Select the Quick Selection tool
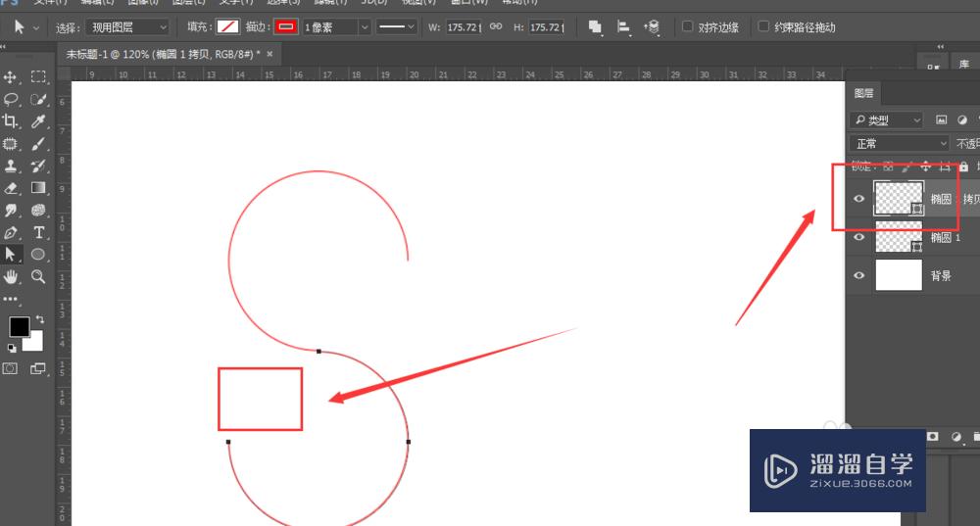 click(x=39, y=99)
